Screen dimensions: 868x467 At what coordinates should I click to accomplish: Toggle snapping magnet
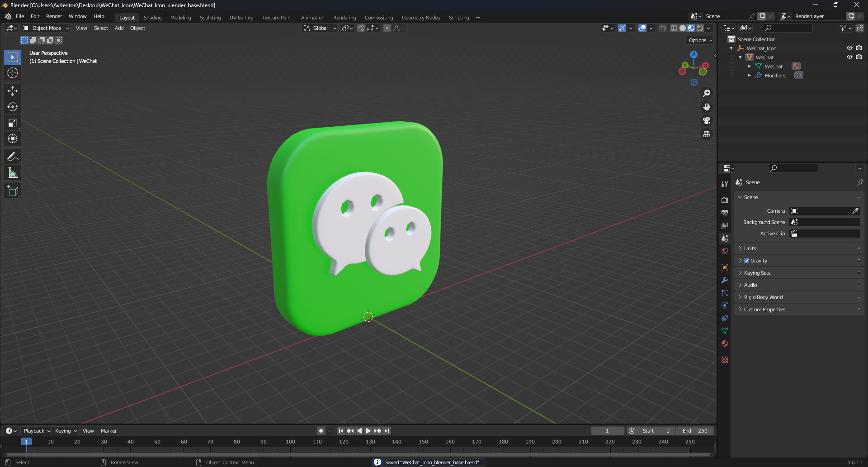coord(361,28)
